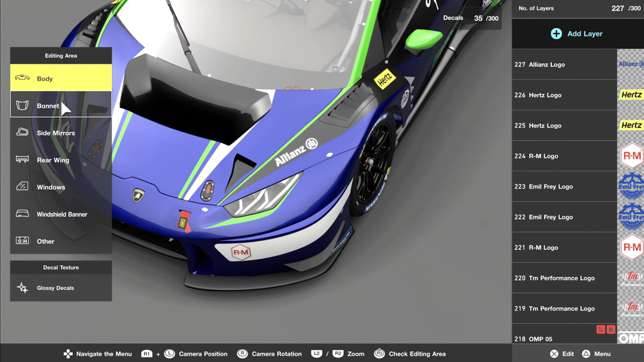Click the Camera Position label

203,354
